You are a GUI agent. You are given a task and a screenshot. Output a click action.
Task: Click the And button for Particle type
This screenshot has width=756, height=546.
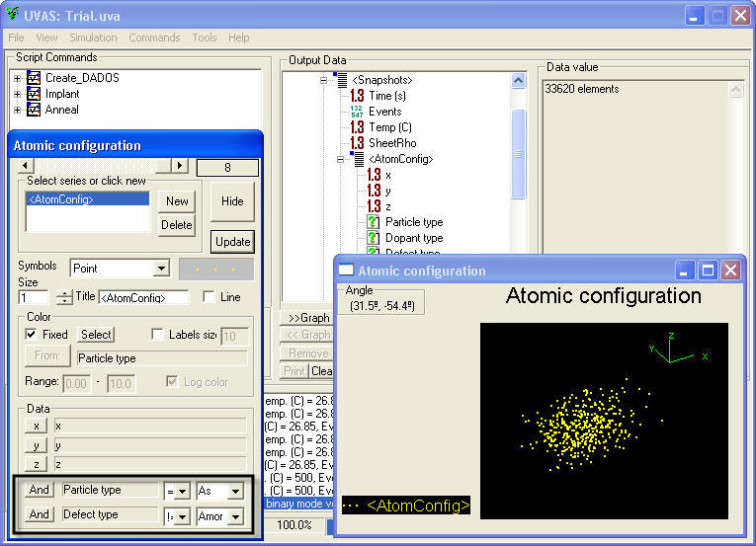pyautogui.click(x=40, y=490)
